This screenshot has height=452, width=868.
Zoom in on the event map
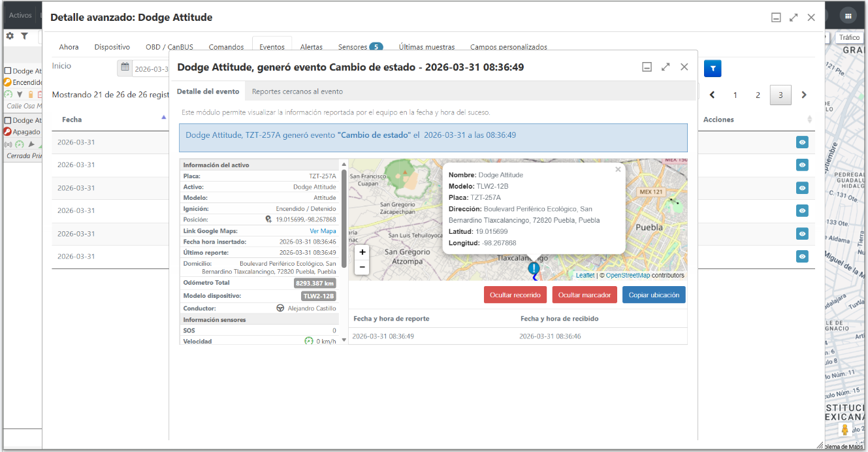pyautogui.click(x=362, y=252)
